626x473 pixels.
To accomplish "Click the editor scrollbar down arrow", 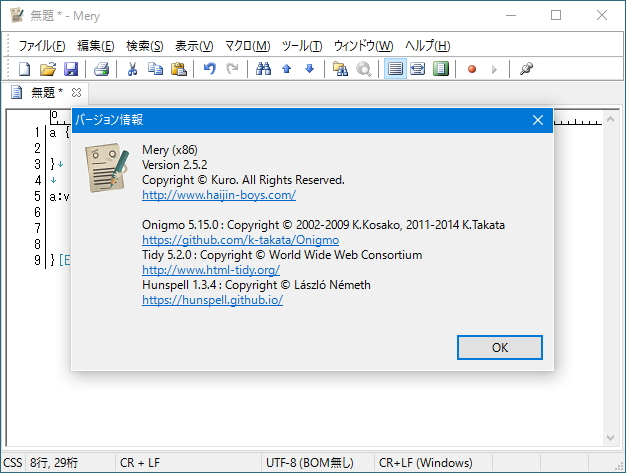I will click(x=610, y=437).
